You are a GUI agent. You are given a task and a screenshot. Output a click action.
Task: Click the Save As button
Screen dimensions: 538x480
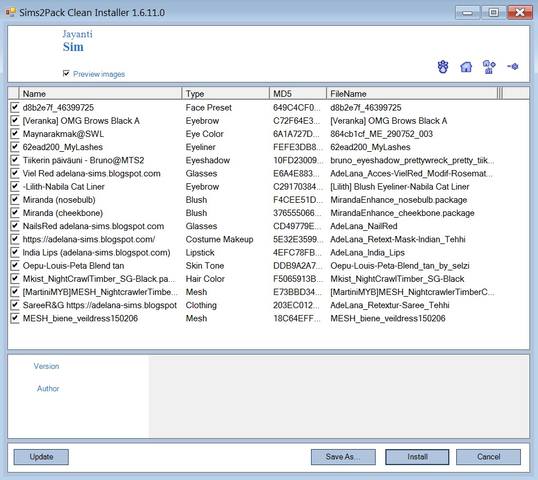343,457
